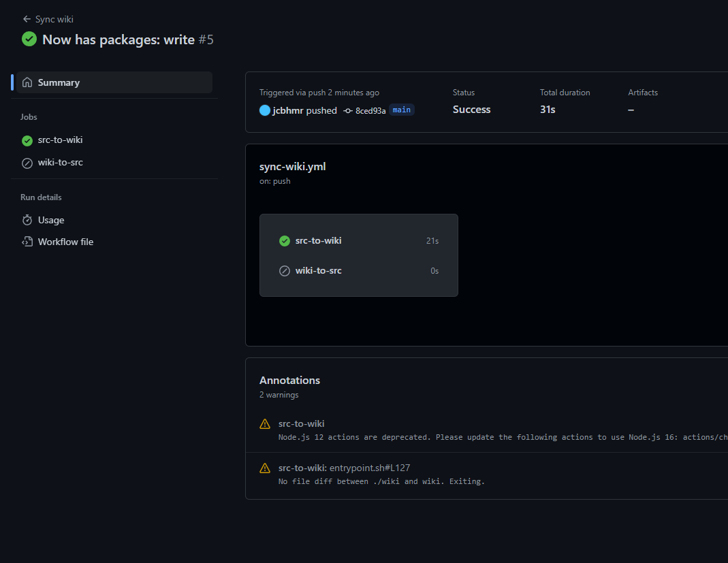Open Usage via the stopwatch icon

[27, 220]
